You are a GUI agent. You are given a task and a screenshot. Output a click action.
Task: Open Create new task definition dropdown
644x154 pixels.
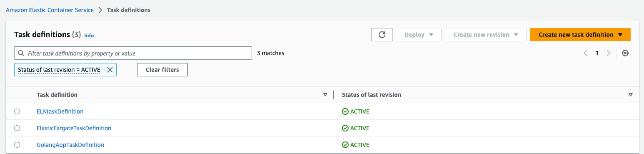[580, 35]
